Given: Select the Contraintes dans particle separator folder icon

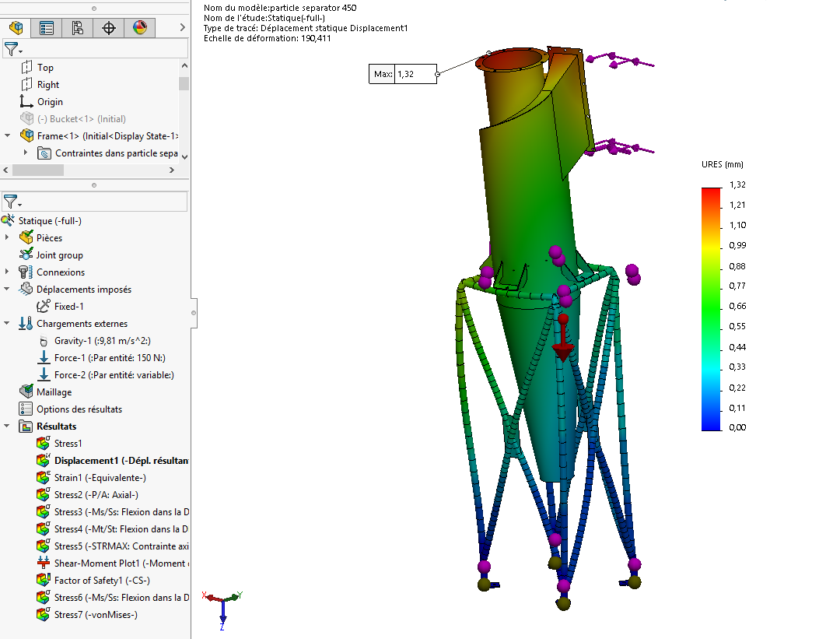Looking at the screenshot, I should pos(44,153).
